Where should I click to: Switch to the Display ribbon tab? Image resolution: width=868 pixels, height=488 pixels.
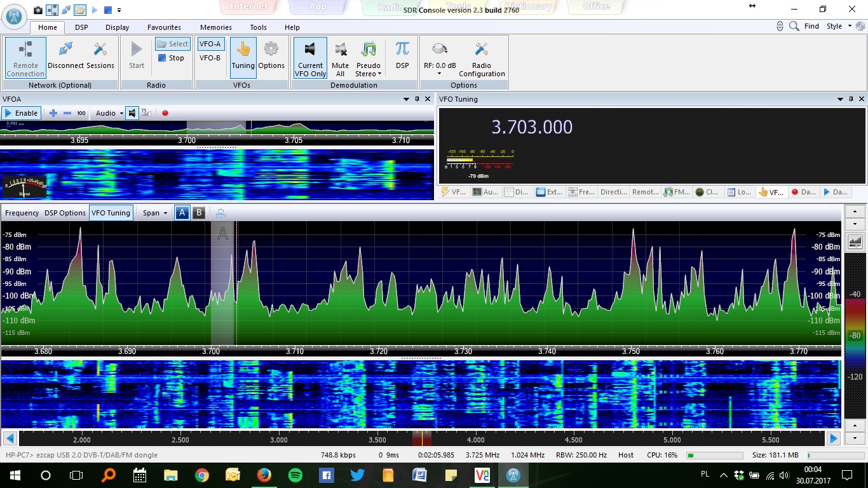pyautogui.click(x=118, y=27)
